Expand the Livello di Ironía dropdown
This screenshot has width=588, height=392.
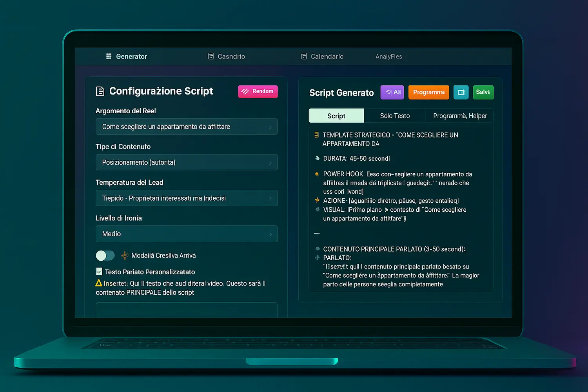(187, 234)
